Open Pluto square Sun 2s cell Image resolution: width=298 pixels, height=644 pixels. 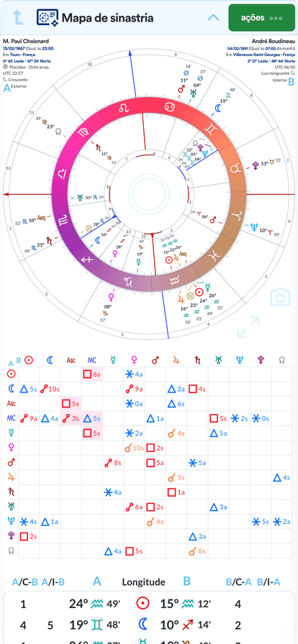pos(29,536)
